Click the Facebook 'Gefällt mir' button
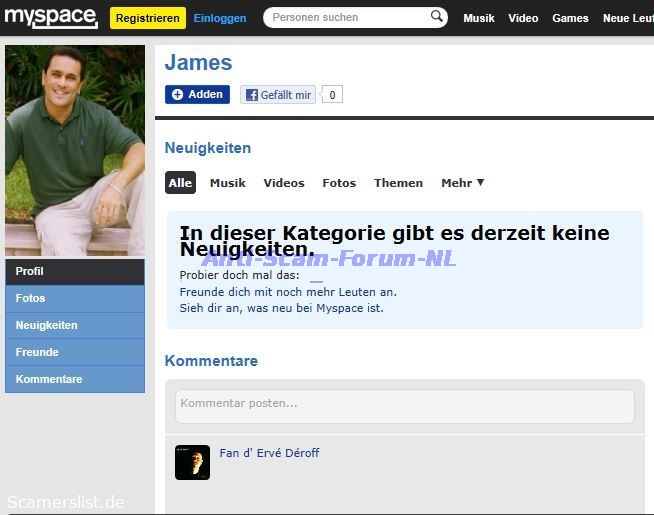The height and width of the screenshot is (515, 654). point(278,95)
